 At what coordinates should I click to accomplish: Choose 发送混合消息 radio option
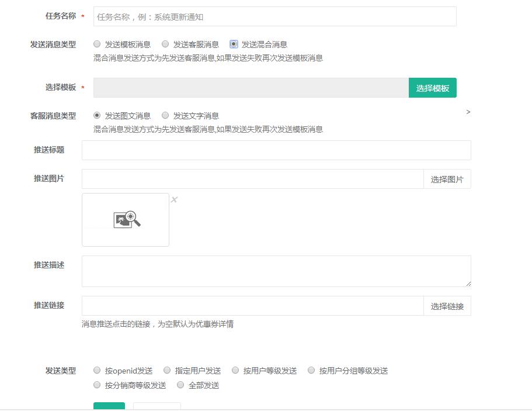pyautogui.click(x=234, y=44)
